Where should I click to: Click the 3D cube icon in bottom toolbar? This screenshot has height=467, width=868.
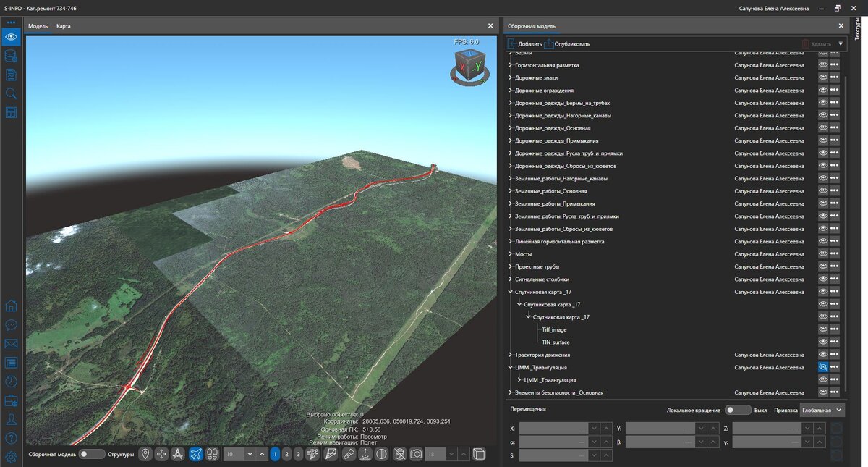(479, 454)
